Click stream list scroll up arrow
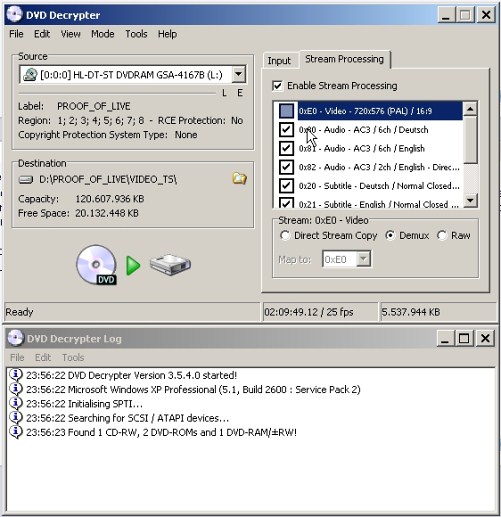Viewport: 501px width, 517px height. (470, 109)
